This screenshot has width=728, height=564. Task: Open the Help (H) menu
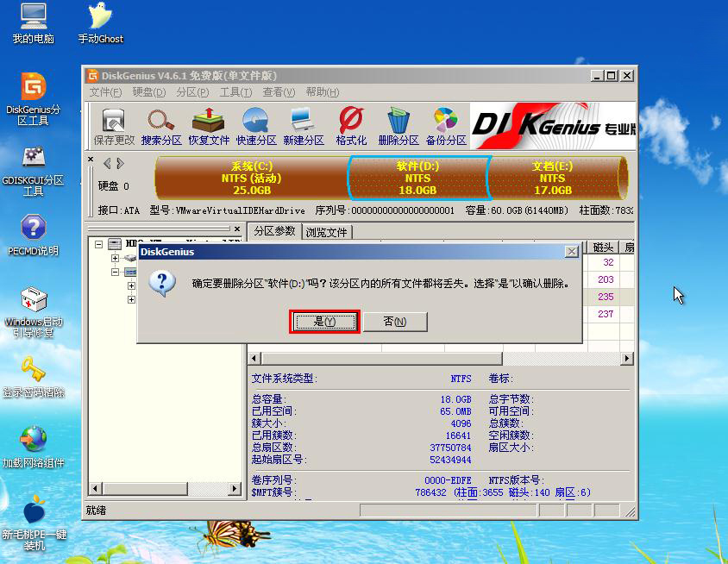[x=323, y=92]
